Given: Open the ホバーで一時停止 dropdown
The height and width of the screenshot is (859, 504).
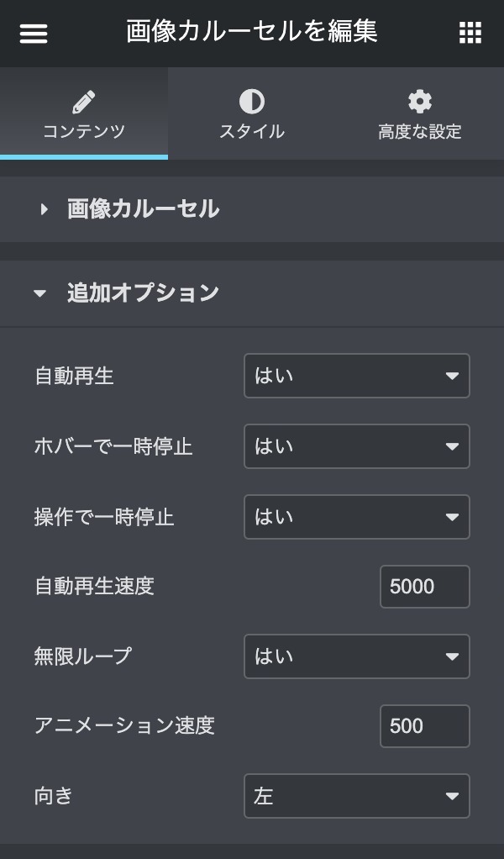Looking at the screenshot, I should coord(356,446).
